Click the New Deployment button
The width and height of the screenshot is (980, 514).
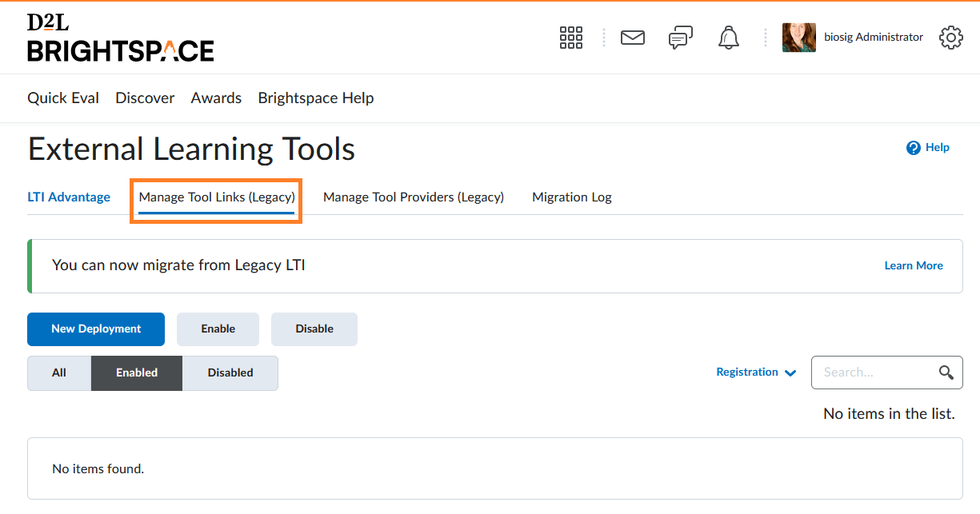pos(96,329)
